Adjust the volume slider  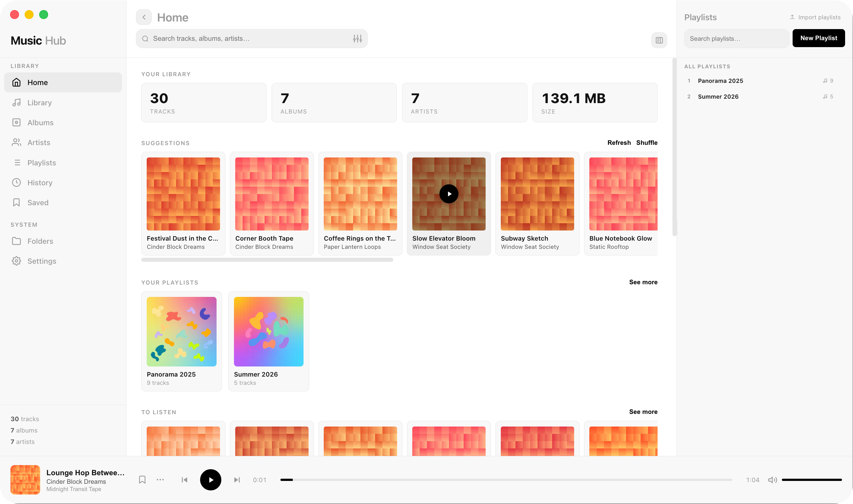click(x=812, y=480)
